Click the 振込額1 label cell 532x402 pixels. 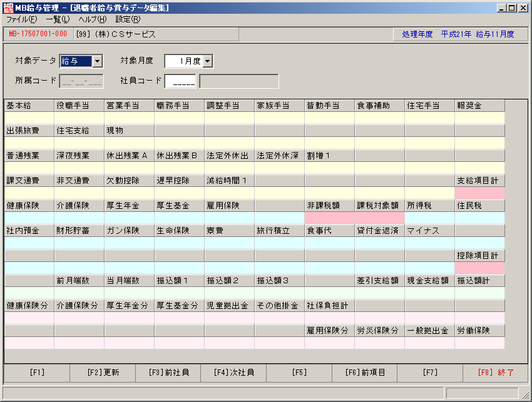click(180, 281)
